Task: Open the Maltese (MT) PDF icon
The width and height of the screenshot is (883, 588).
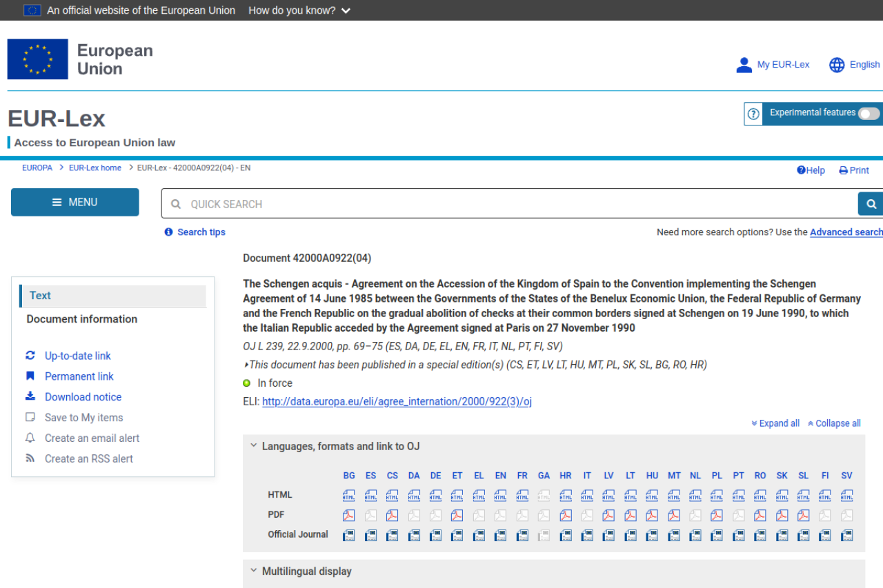Action: point(674,515)
